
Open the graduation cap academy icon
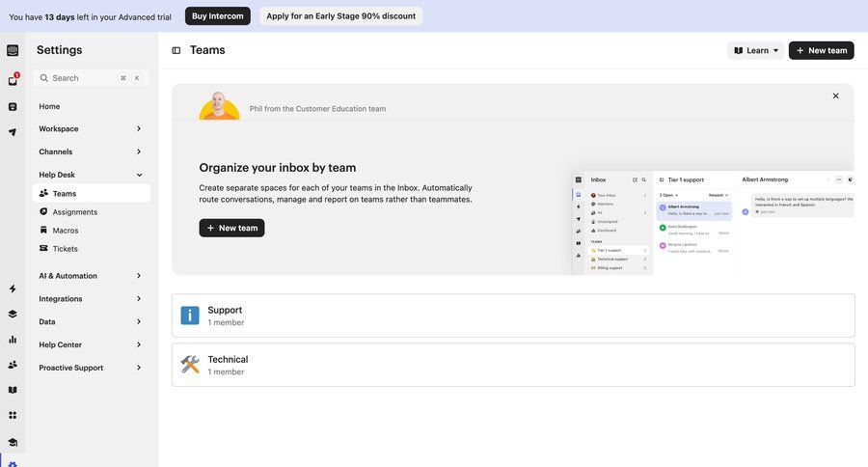tap(13, 442)
